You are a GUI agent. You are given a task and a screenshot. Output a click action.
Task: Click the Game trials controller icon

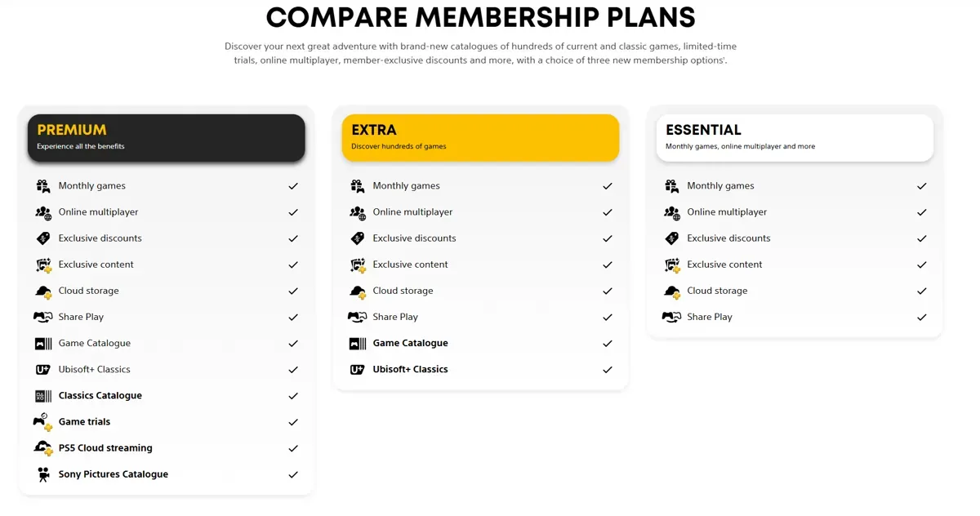tap(43, 422)
